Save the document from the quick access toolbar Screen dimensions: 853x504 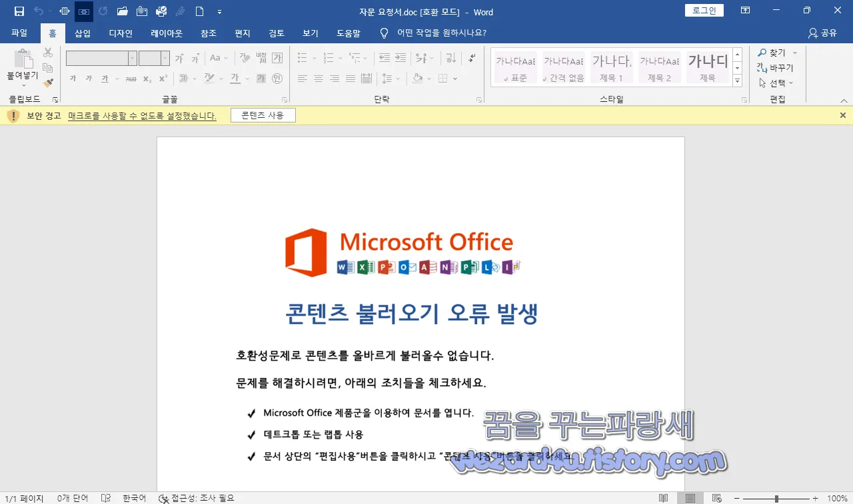(x=19, y=11)
